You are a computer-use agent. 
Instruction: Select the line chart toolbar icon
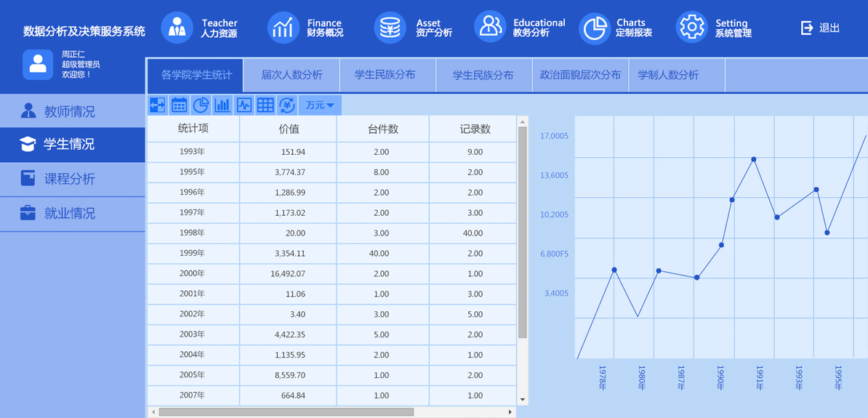(x=244, y=105)
